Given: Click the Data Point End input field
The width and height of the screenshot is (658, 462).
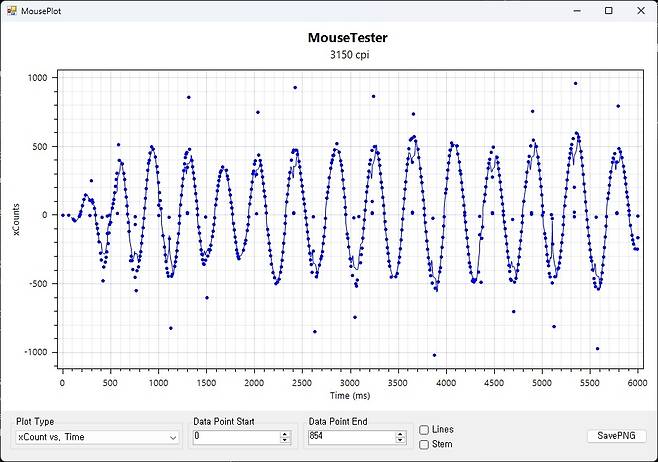Looking at the screenshot, I should (352, 436).
